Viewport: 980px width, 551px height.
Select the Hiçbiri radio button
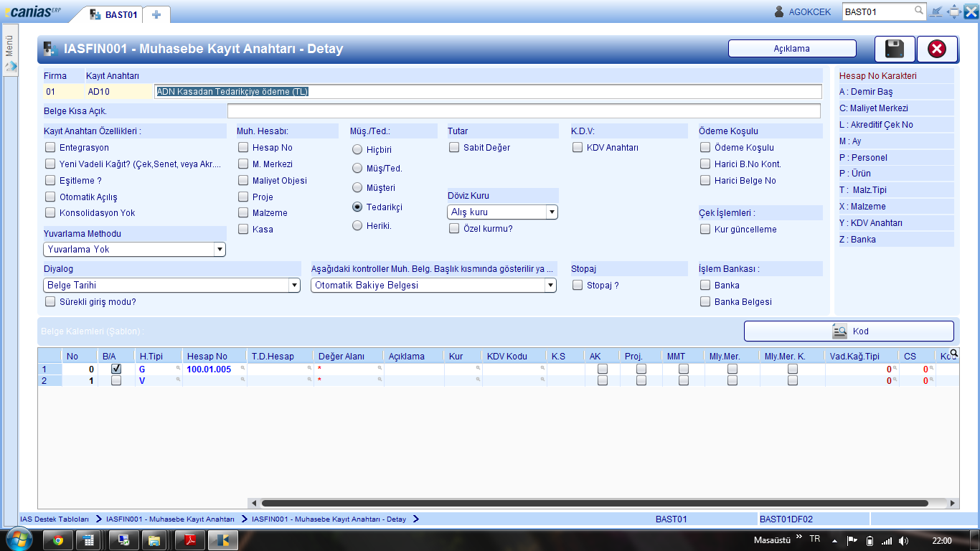click(x=357, y=150)
